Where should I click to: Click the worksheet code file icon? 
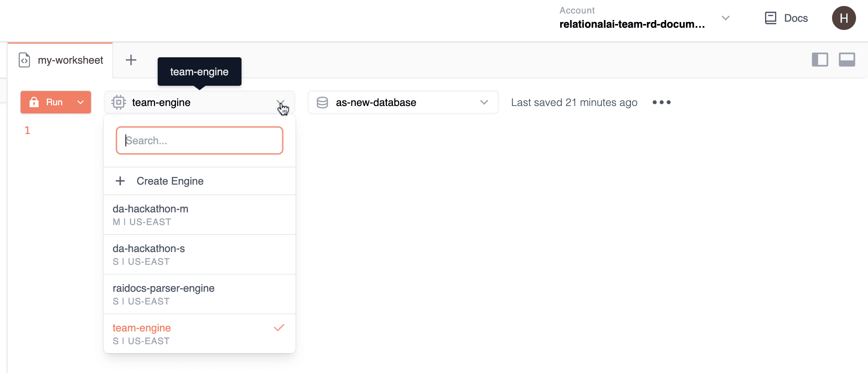(24, 60)
